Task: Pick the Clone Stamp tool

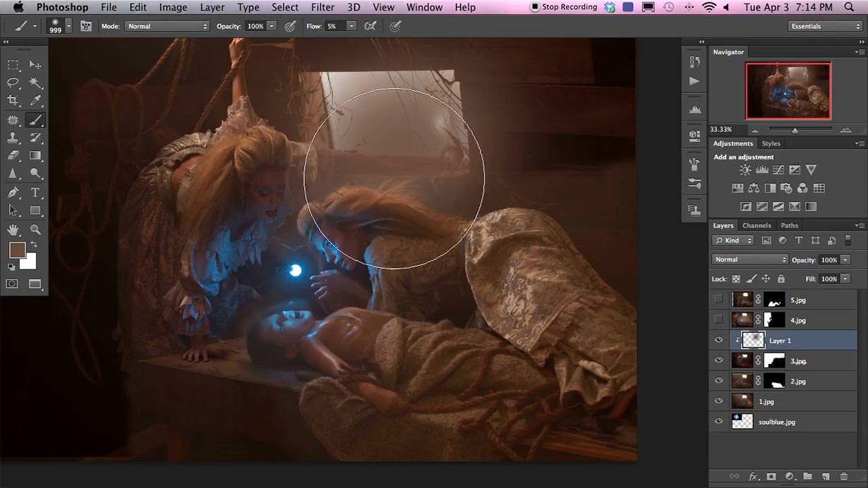Action: pos(13,138)
